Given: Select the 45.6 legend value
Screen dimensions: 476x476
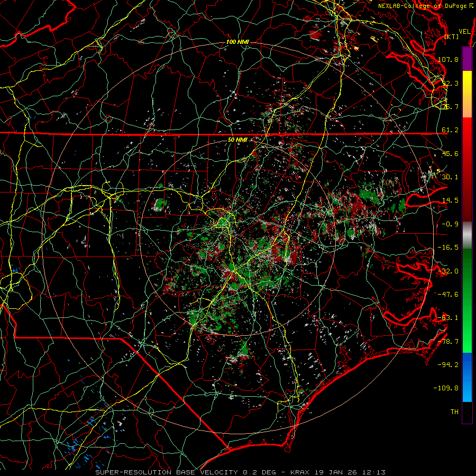Looking at the screenshot, I should [450, 153].
